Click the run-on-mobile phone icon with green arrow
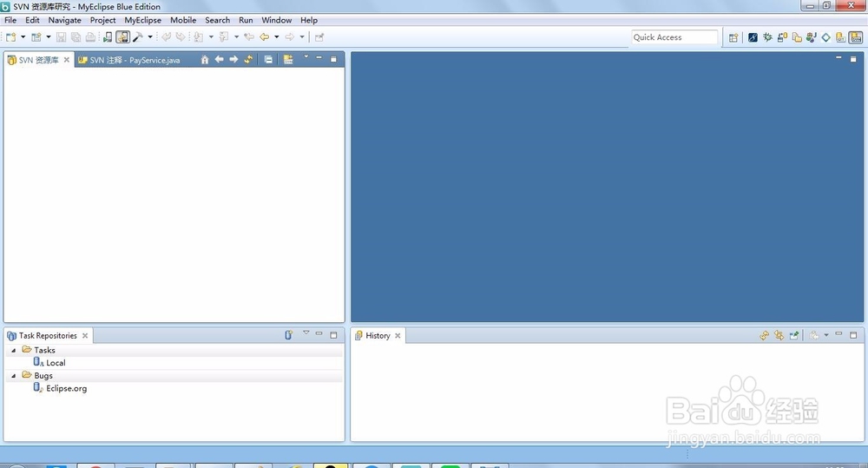 coord(108,37)
